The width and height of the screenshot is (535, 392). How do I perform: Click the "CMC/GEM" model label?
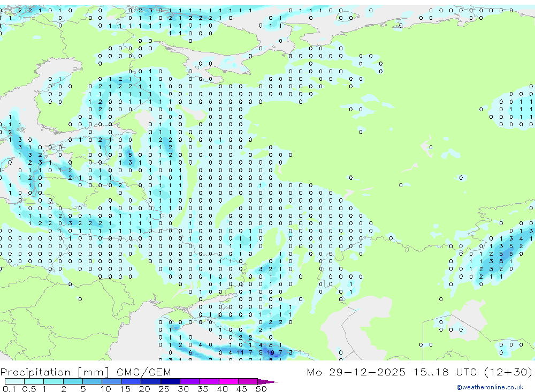tap(143, 372)
